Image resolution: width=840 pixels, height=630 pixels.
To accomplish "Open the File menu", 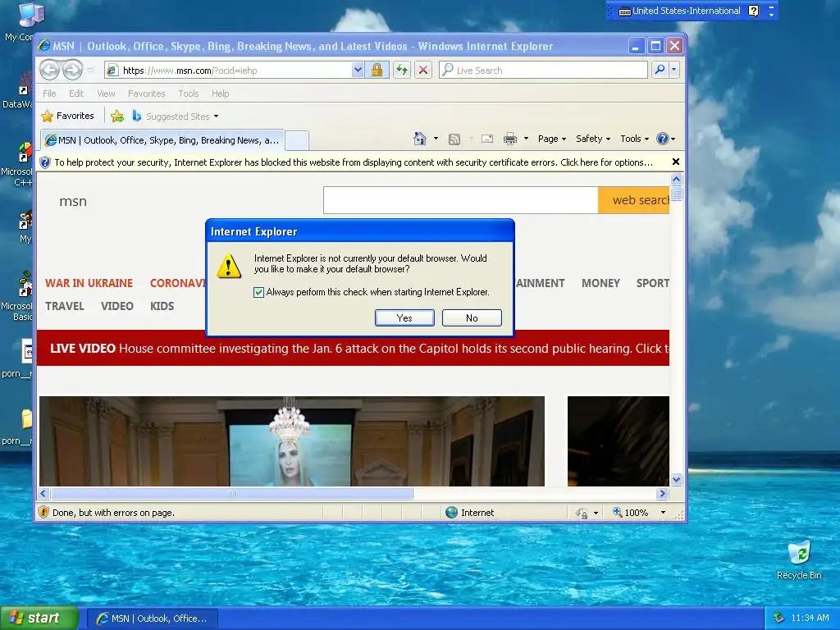I will pyautogui.click(x=49, y=94).
